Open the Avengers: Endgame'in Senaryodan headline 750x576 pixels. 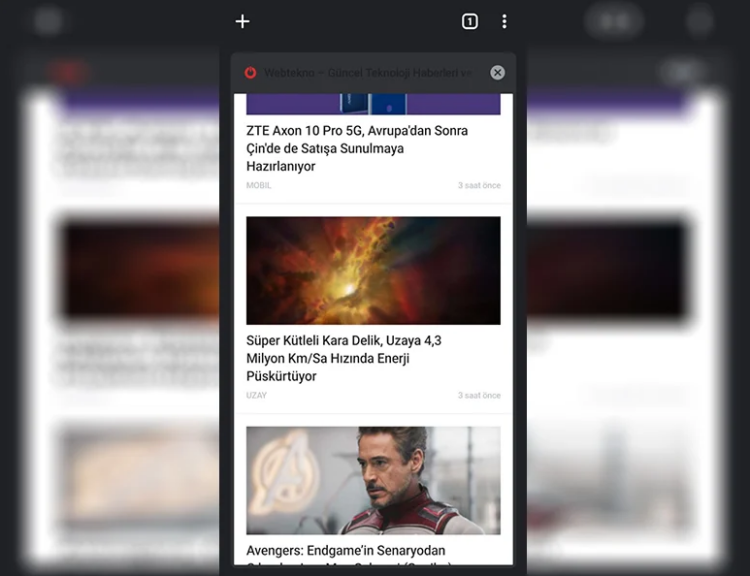point(346,551)
